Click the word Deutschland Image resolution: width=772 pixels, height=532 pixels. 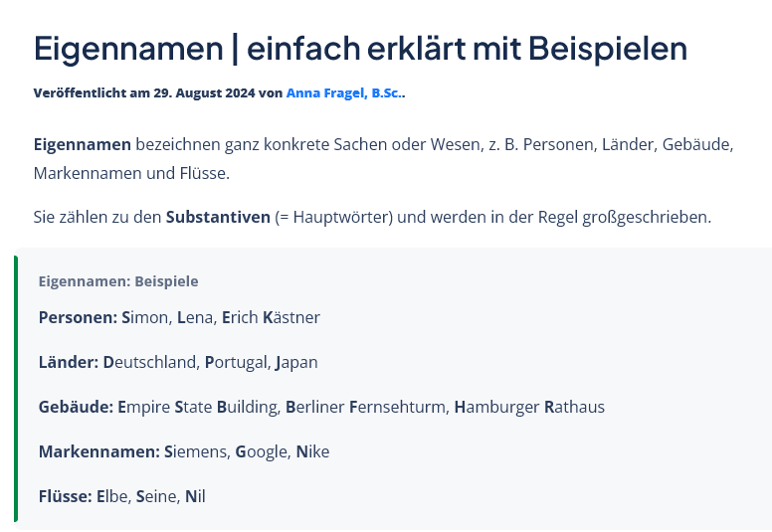point(151,362)
